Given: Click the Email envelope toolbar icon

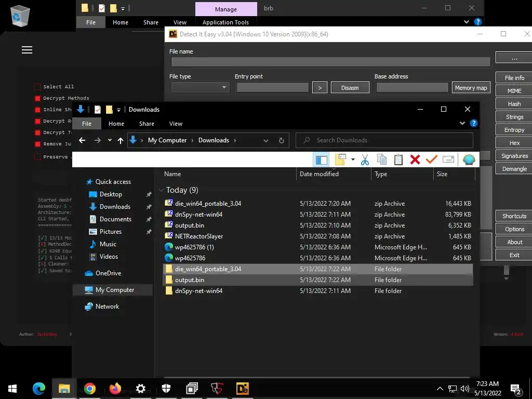Looking at the screenshot, I should 448,159.
